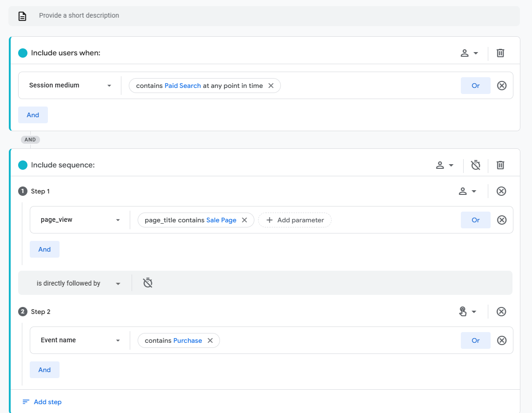The width and height of the screenshot is (532, 413).
Task: Click 'Add parameter' in Step 1
Action: (295, 220)
